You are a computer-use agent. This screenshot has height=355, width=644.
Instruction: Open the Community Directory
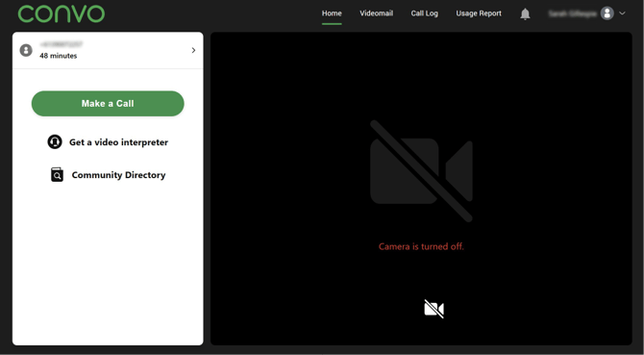(118, 175)
